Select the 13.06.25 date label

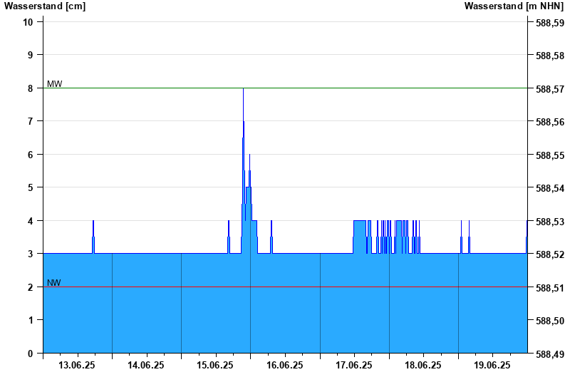77,366
